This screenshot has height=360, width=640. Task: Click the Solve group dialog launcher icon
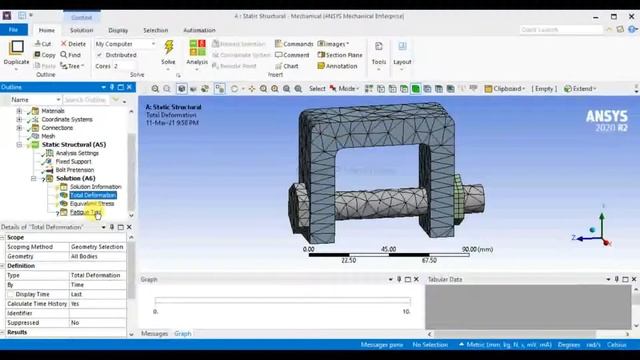tap(178, 75)
